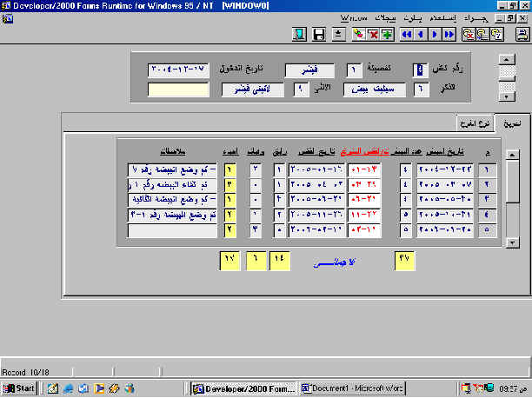Click the egg date field in row 1
This screenshot has width=532, height=398.
coord(444,169)
